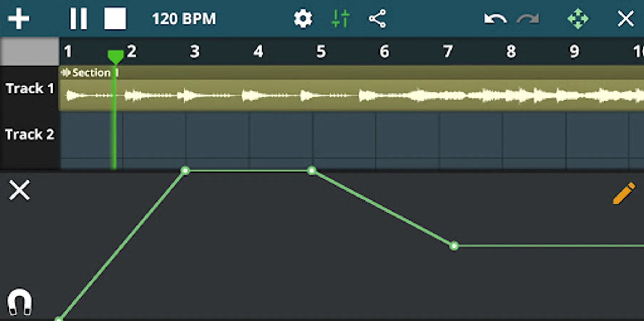Select the Track 2 header
Image resolution: width=644 pixels, height=321 pixels.
tap(30, 134)
